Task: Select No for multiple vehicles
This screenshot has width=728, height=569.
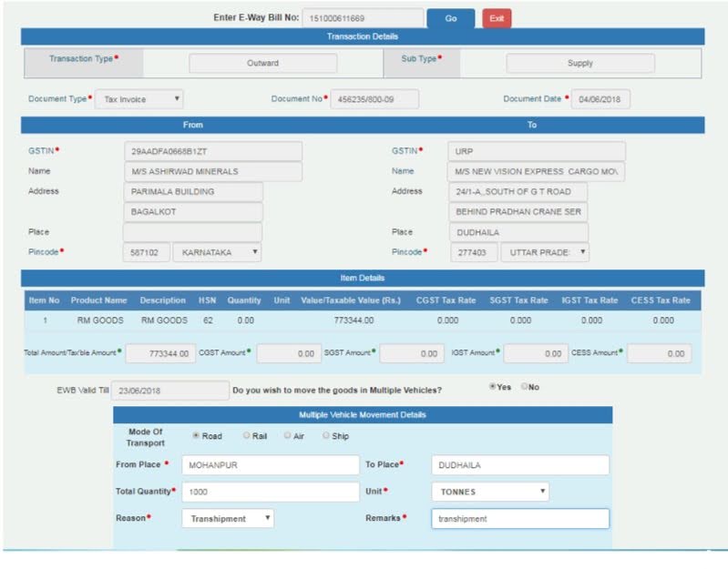Action: coord(524,387)
